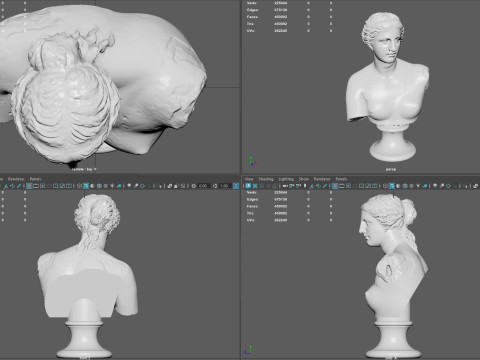480x360 pixels.
Task: Click Isolate Select in back-view panel toolbar
Action: 160,186
